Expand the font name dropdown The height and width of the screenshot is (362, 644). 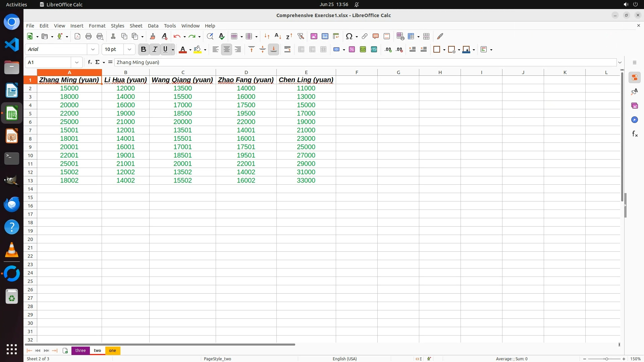click(93, 49)
